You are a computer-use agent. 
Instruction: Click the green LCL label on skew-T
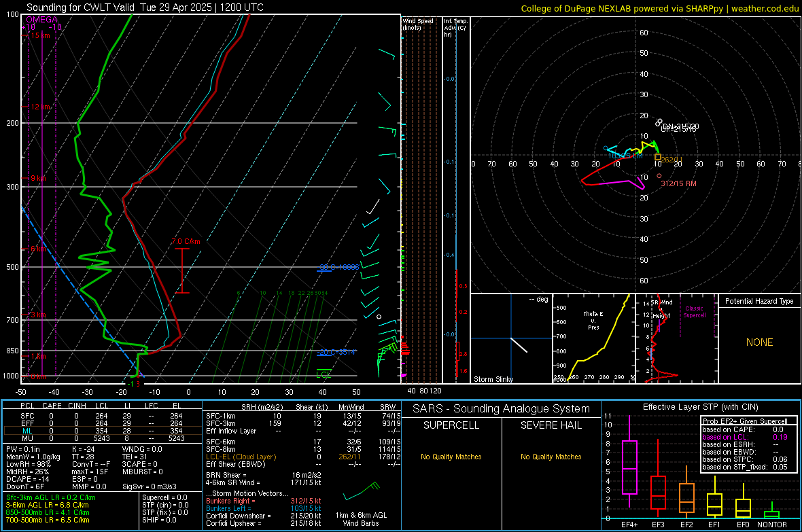tap(324, 374)
